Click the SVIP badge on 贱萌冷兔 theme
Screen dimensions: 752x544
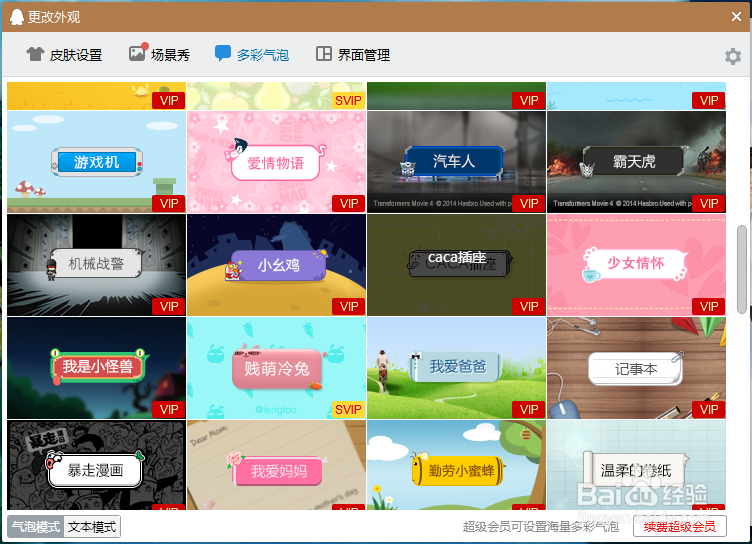click(x=349, y=410)
